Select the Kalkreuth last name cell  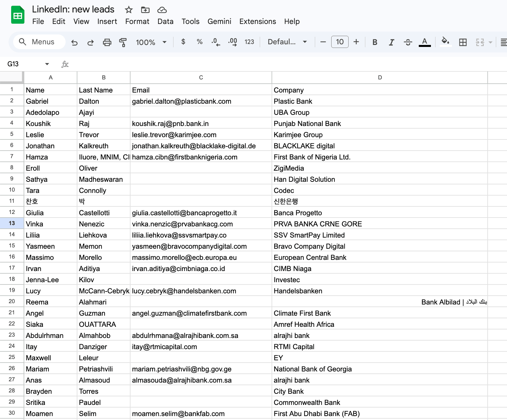tap(104, 146)
